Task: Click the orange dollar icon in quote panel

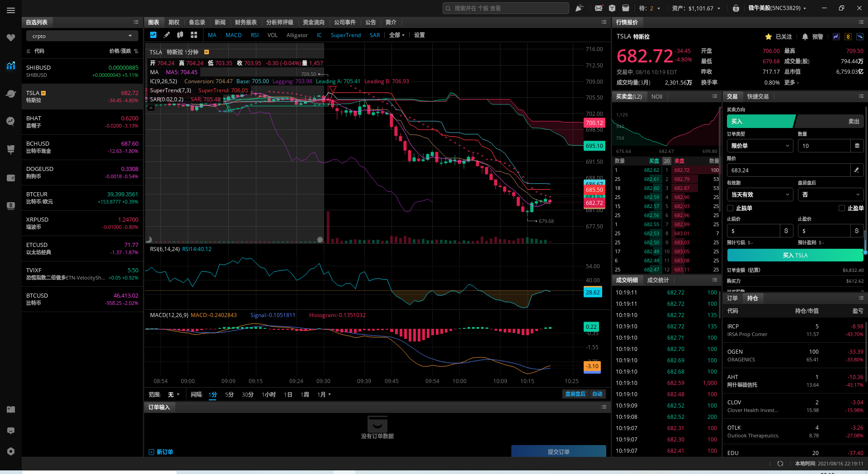Action: click(848, 37)
